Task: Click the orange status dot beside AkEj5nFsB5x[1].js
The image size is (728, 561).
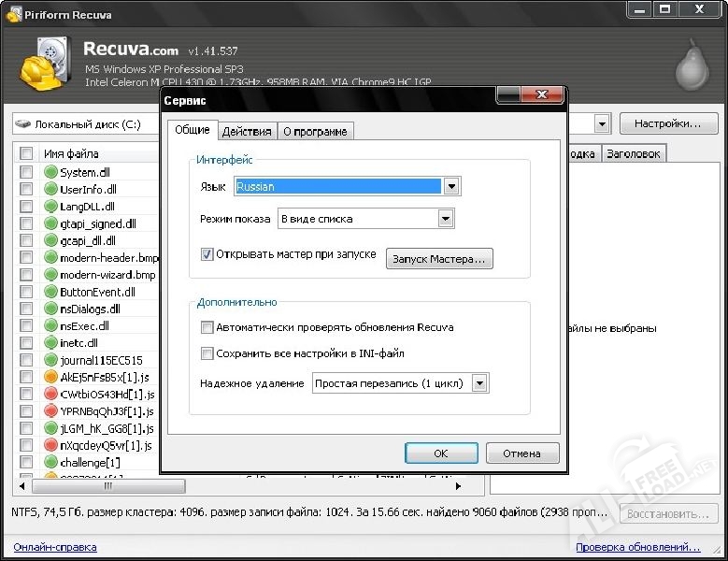Action: coord(50,377)
